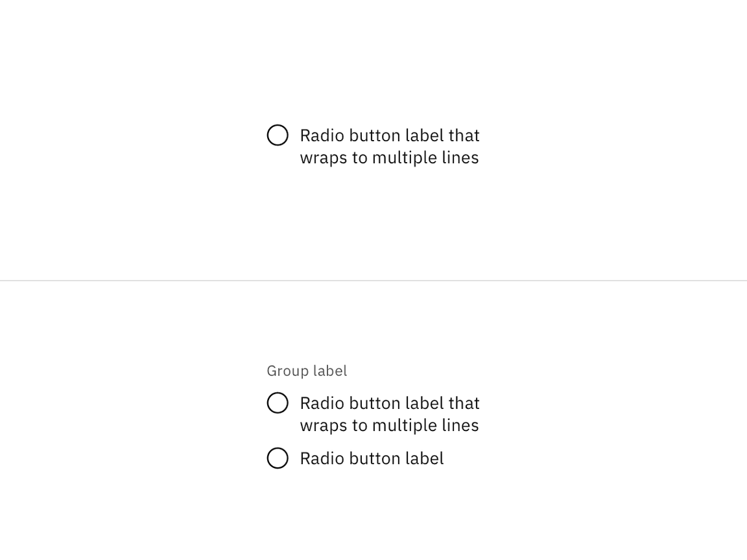This screenshot has width=747, height=560.
Task: Click the single-line "Radio button label" text
Action: pyautogui.click(x=372, y=458)
